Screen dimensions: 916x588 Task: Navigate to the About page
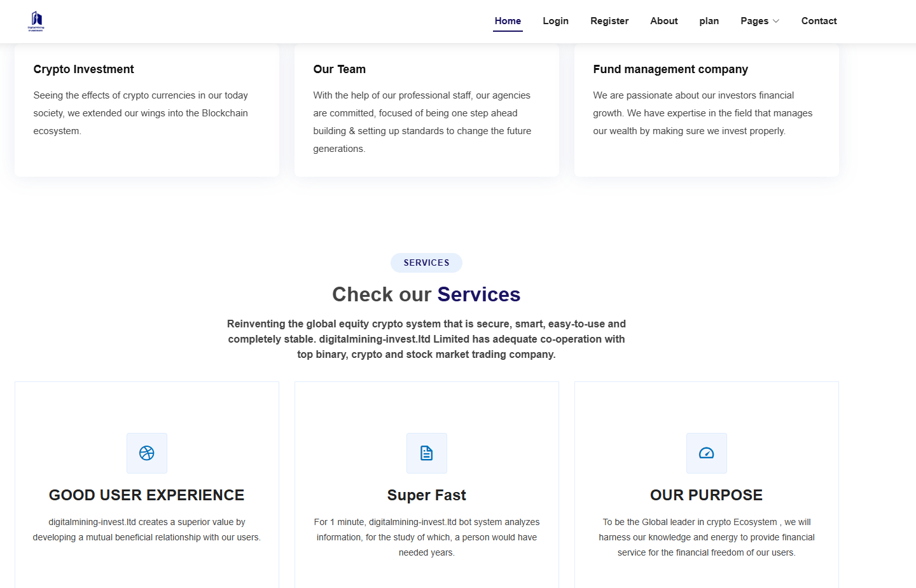pyautogui.click(x=664, y=21)
